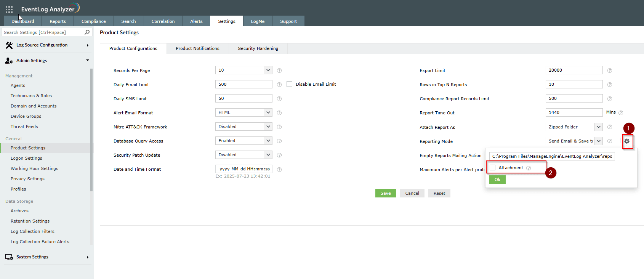Open the Reporting Mode dropdown
Screen dimensions: 644x279
coord(574,141)
